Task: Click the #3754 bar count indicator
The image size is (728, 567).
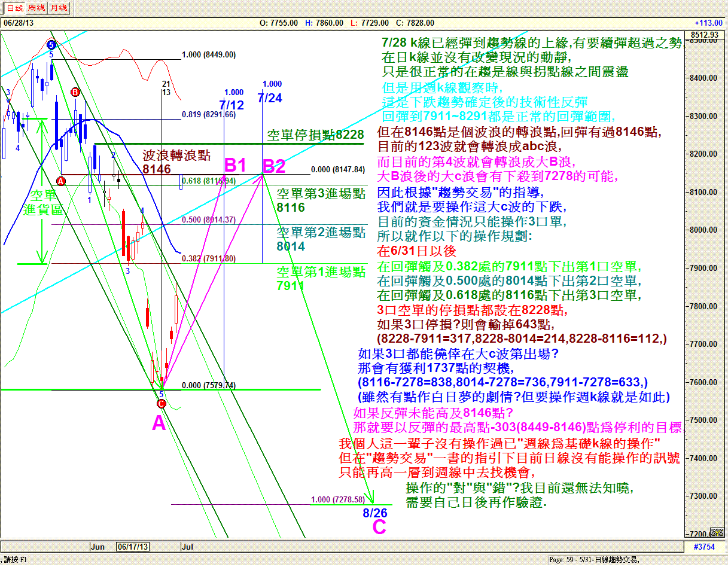Action: click(x=703, y=547)
